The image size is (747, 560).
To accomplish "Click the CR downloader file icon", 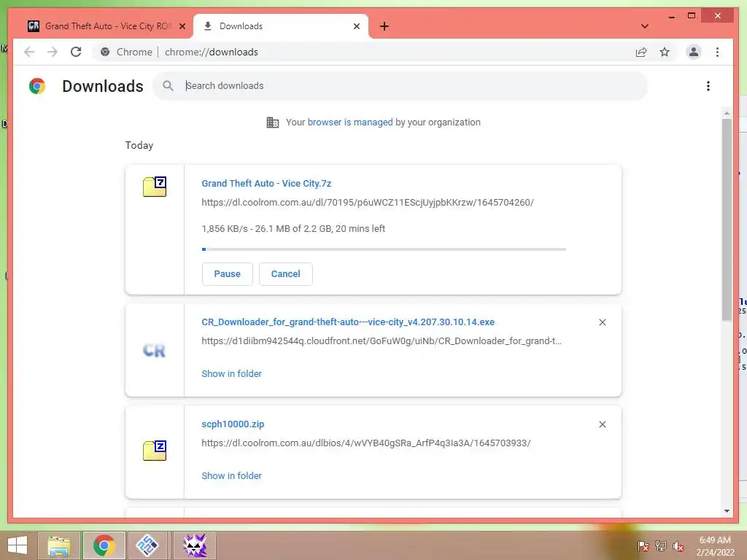I will tap(154, 351).
